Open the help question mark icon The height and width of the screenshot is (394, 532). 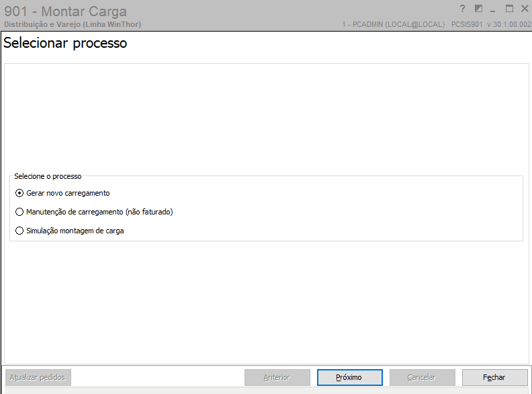click(462, 9)
